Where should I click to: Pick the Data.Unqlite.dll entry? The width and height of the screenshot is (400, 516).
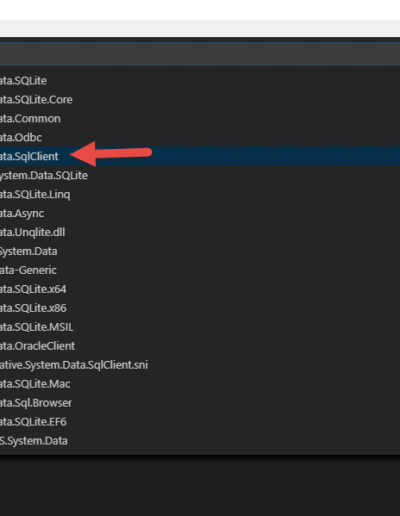pos(200,232)
